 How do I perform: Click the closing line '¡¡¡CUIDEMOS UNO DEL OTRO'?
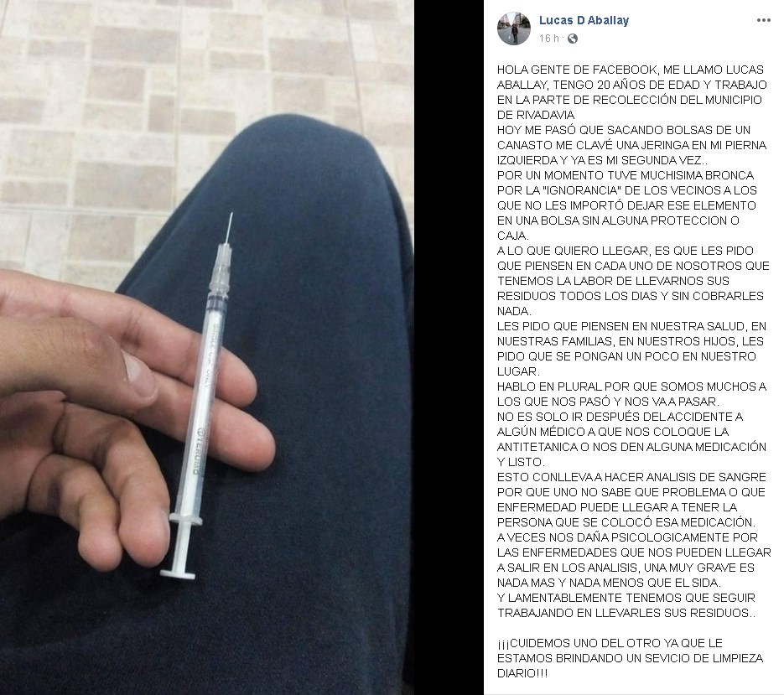tap(610, 643)
